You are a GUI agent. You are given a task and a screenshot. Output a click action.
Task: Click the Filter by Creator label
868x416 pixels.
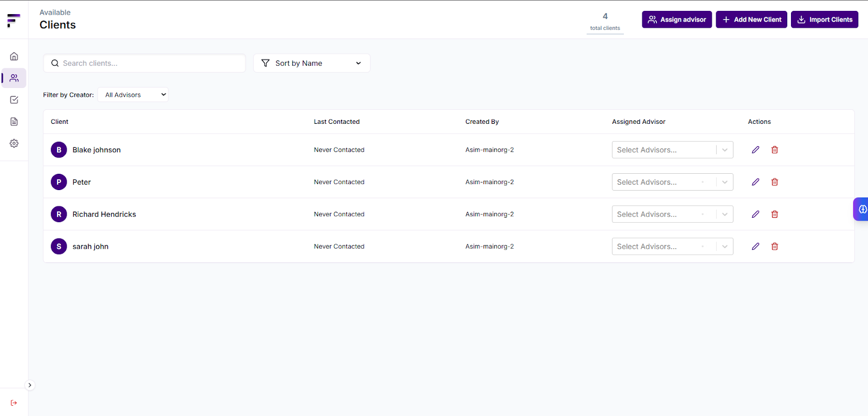pos(68,94)
